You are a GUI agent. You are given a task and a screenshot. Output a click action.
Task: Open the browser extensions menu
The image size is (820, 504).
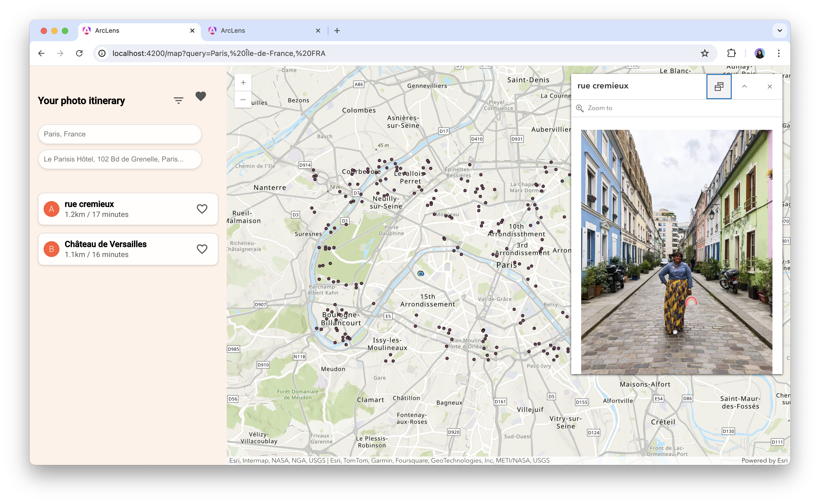click(731, 53)
